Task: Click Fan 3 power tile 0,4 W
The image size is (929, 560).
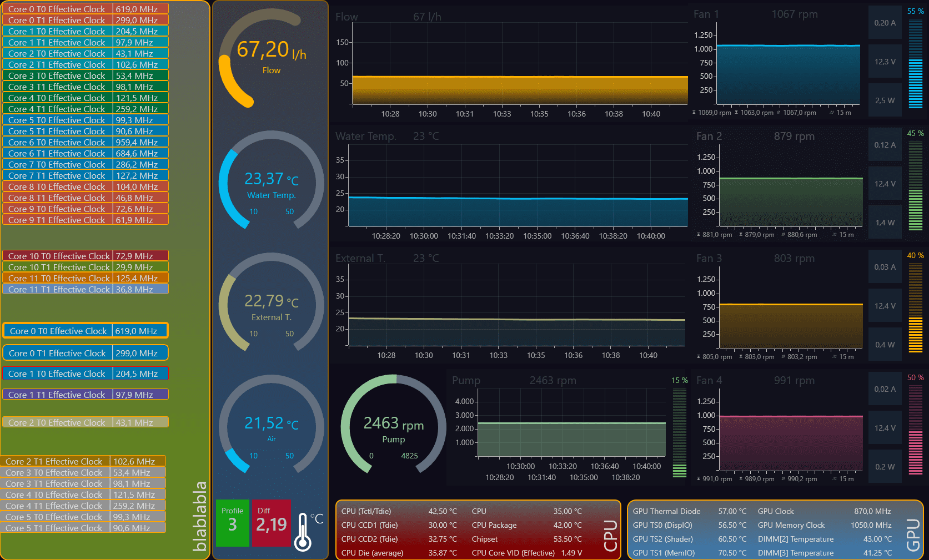Action: coord(885,345)
